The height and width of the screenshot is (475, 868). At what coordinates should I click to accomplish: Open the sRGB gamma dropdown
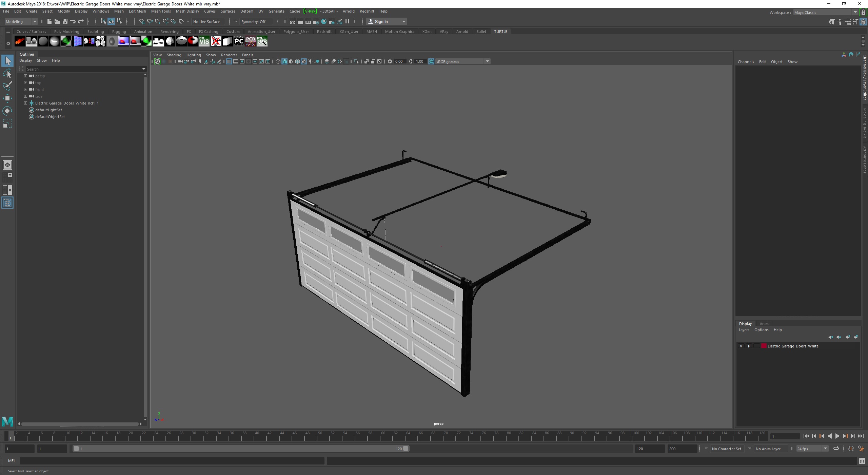[463, 61]
